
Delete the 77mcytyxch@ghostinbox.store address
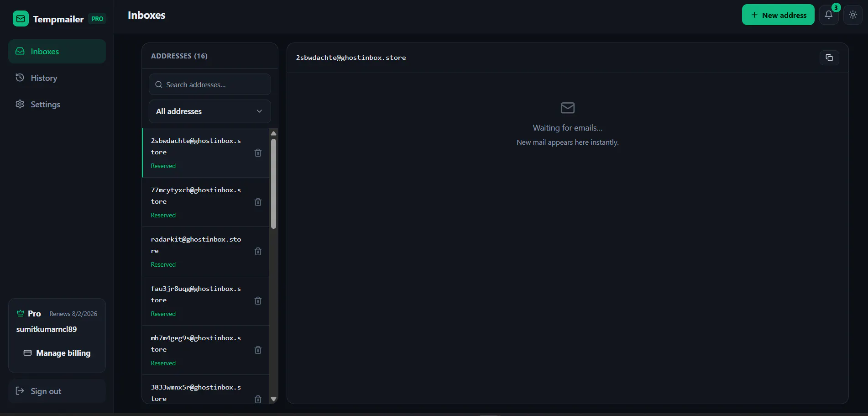tap(258, 202)
